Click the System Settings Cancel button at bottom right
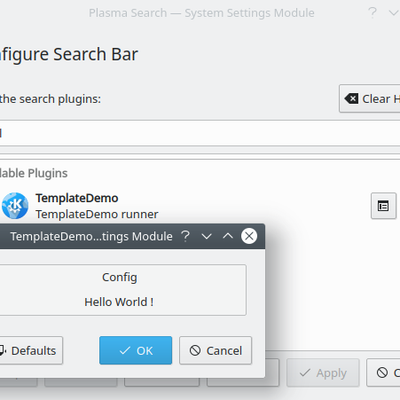Image resolution: width=400 pixels, height=400 pixels. pos(383,373)
